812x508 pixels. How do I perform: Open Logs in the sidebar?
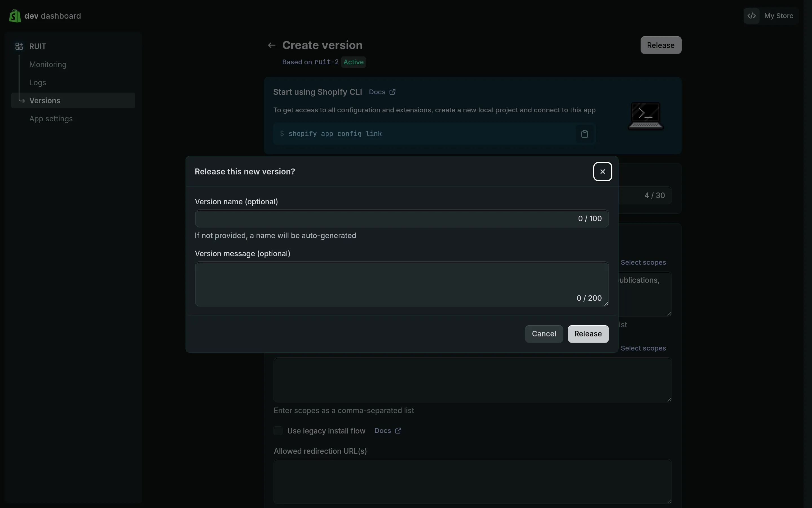[x=37, y=83]
